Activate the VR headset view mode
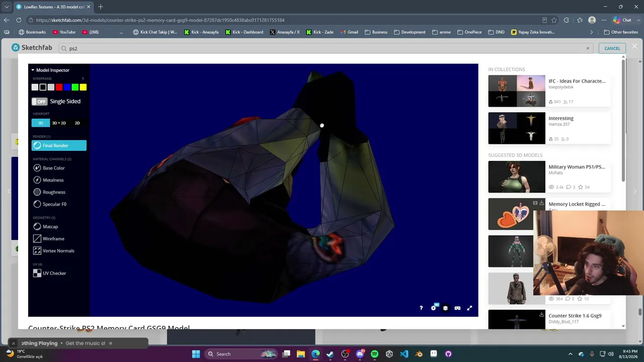This screenshot has height=362, width=644. click(x=457, y=308)
